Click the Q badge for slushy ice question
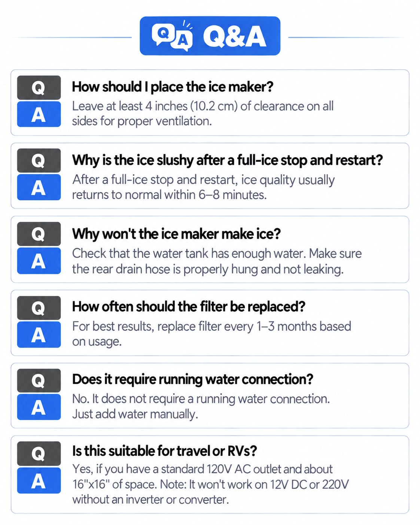This screenshot has width=420, height=525. pyautogui.click(x=39, y=161)
